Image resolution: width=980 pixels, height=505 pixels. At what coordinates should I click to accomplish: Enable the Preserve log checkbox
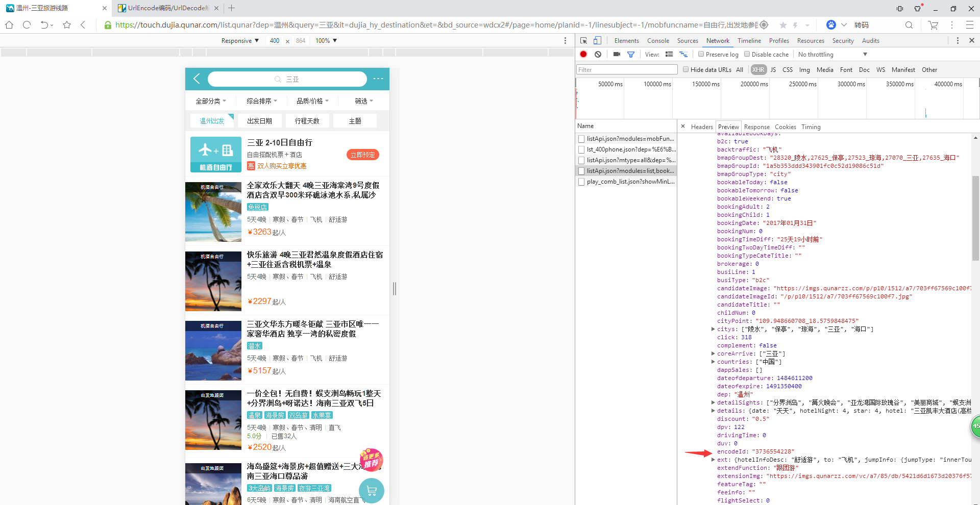[x=701, y=54]
